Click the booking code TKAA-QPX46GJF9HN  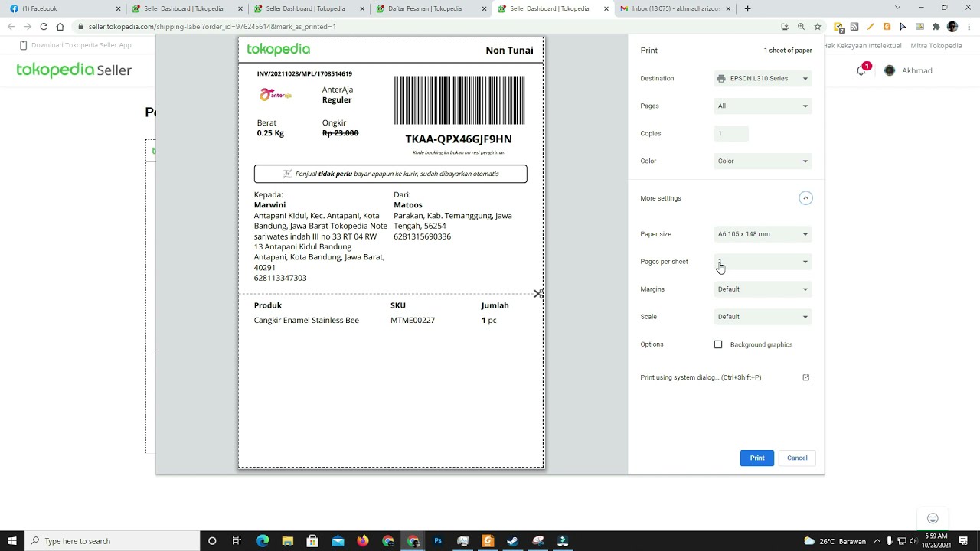point(459,139)
